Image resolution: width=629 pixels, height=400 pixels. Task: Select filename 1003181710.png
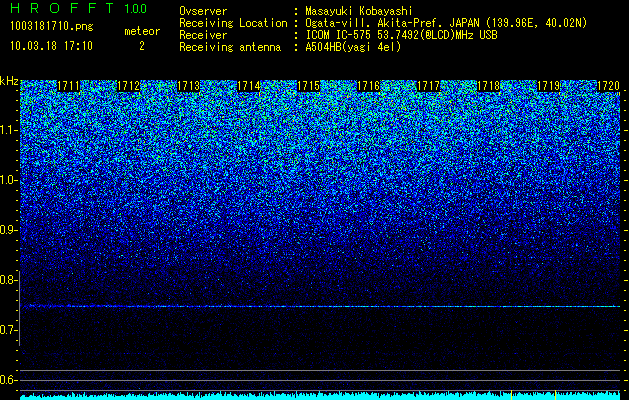(51, 27)
